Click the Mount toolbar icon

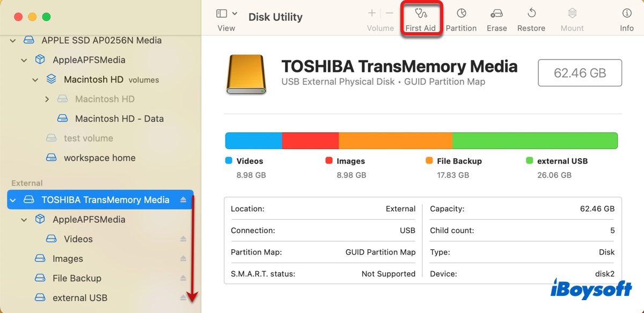click(572, 14)
